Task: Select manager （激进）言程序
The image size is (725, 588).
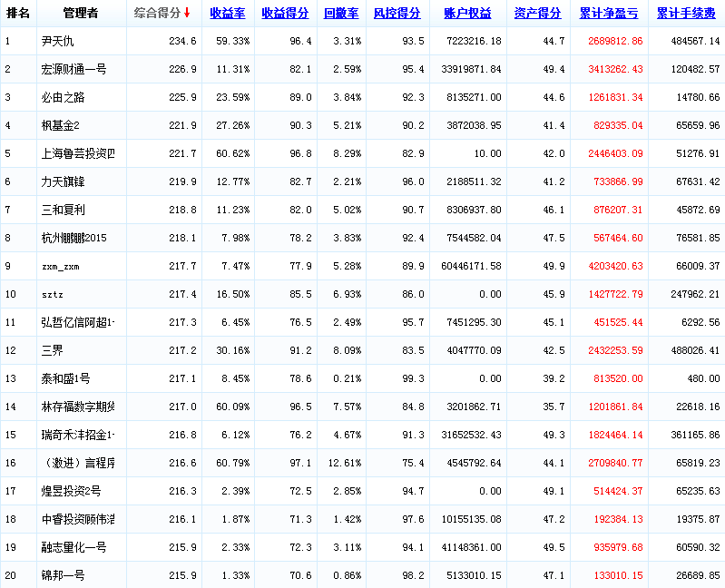Action: [78, 463]
